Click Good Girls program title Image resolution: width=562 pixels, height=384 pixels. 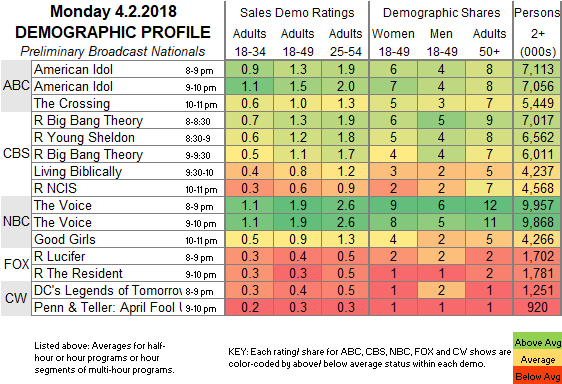[x=65, y=239]
